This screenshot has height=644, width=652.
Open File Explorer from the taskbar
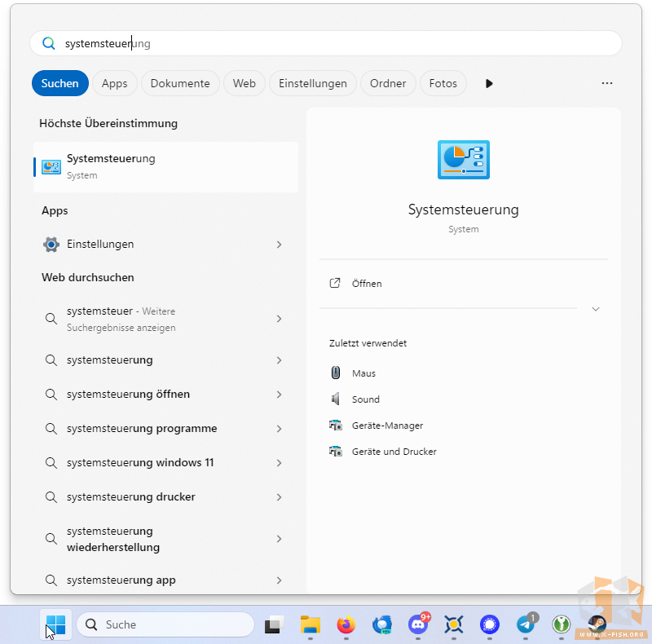311,624
